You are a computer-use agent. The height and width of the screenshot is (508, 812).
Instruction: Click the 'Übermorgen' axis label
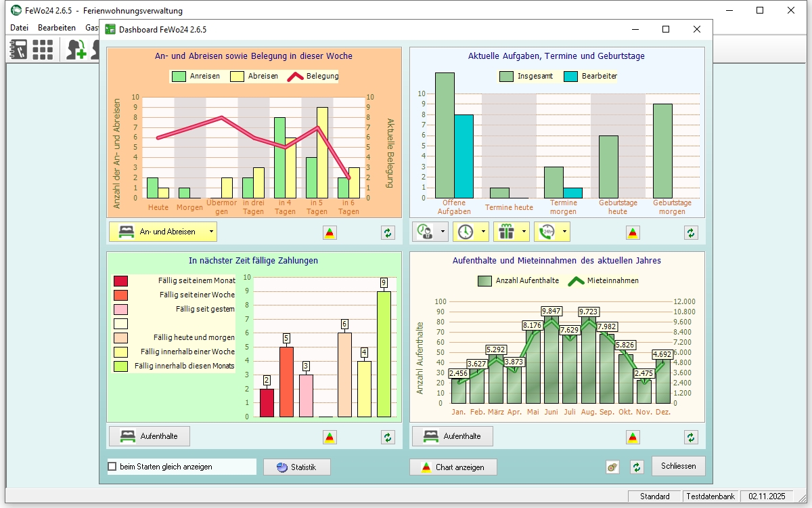point(222,207)
